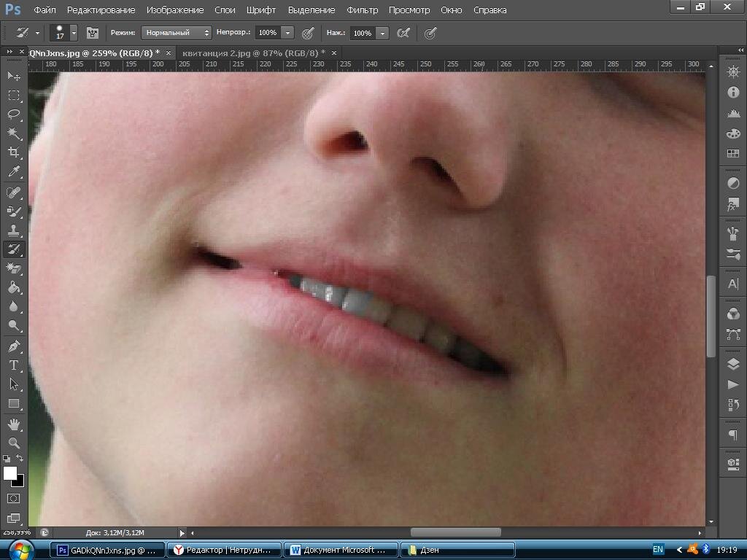747x560 pixels.
Task: Open the 3D panel icon
Action: (733, 464)
